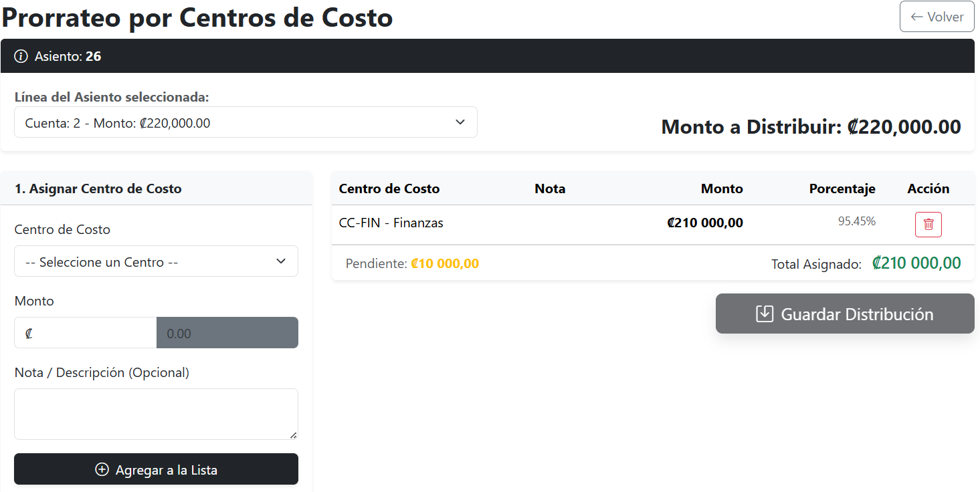Expand the Seleccione un Centro dropdown
The height and width of the screenshot is (492, 980).
point(156,261)
